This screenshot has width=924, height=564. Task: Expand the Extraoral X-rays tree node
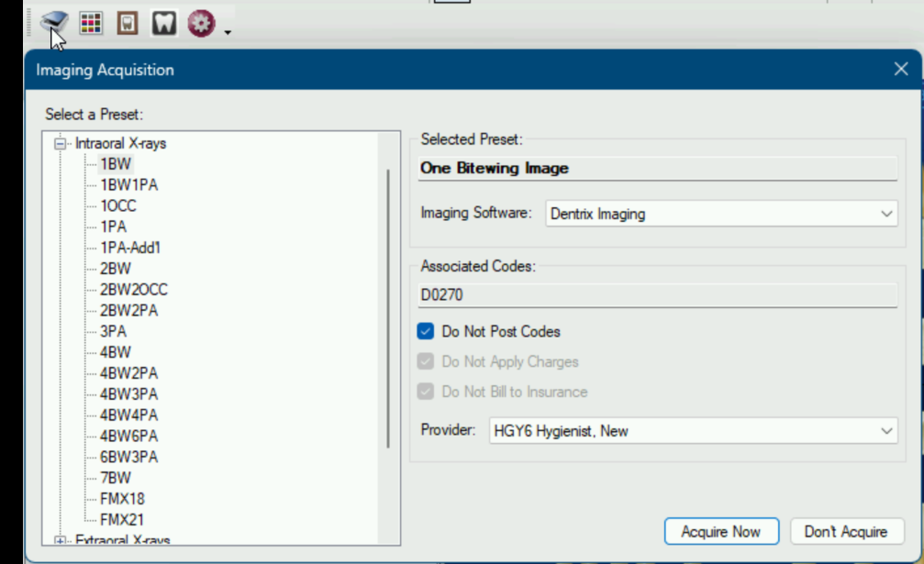61,540
